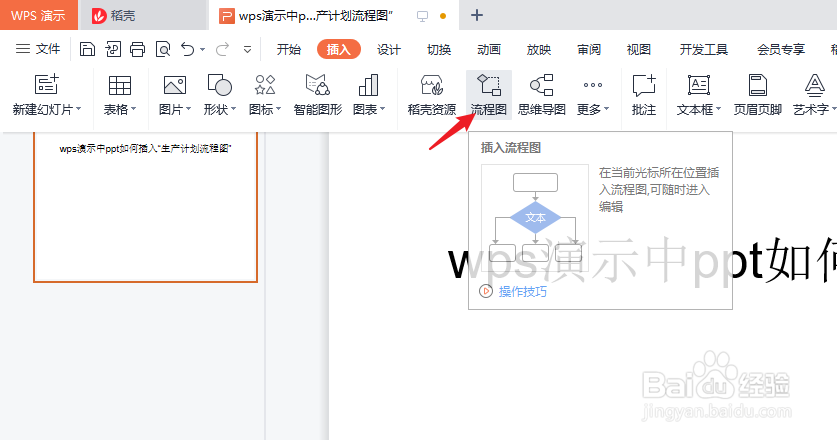Screen dimensions: 837x440
Task: Insert 智能图形 smart graphic
Action: click(x=318, y=96)
